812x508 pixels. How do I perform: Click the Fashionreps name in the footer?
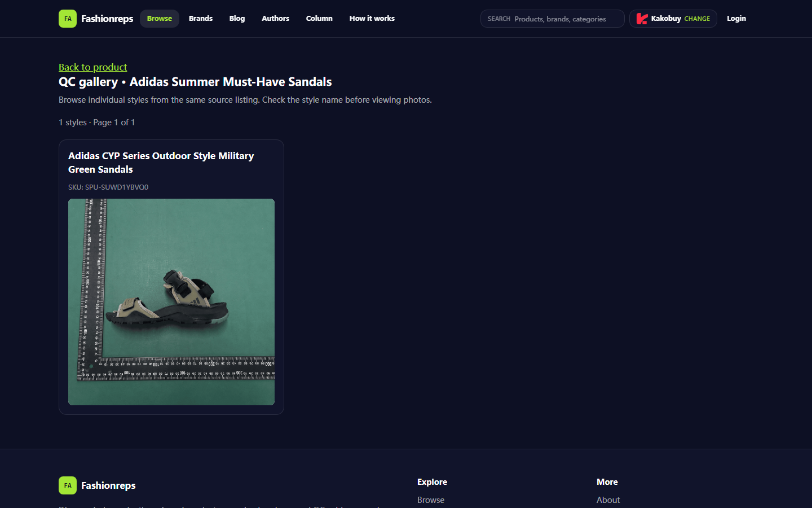coord(108,485)
